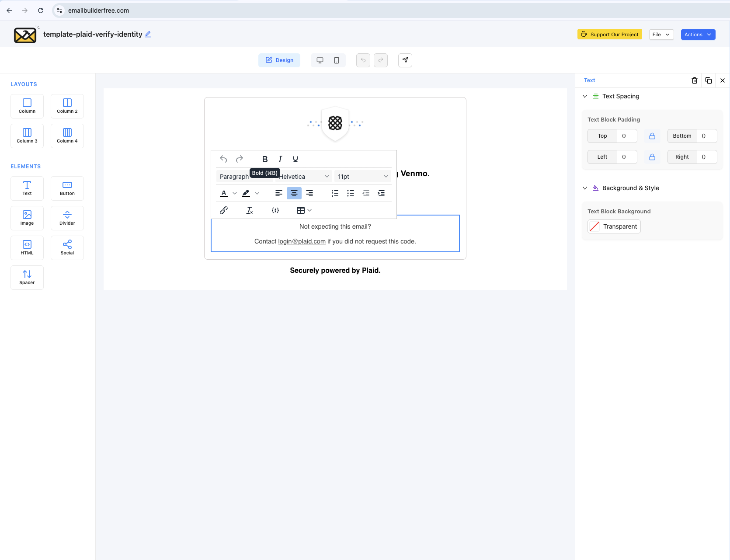Add a Divider element
730x560 pixels.
(67, 218)
